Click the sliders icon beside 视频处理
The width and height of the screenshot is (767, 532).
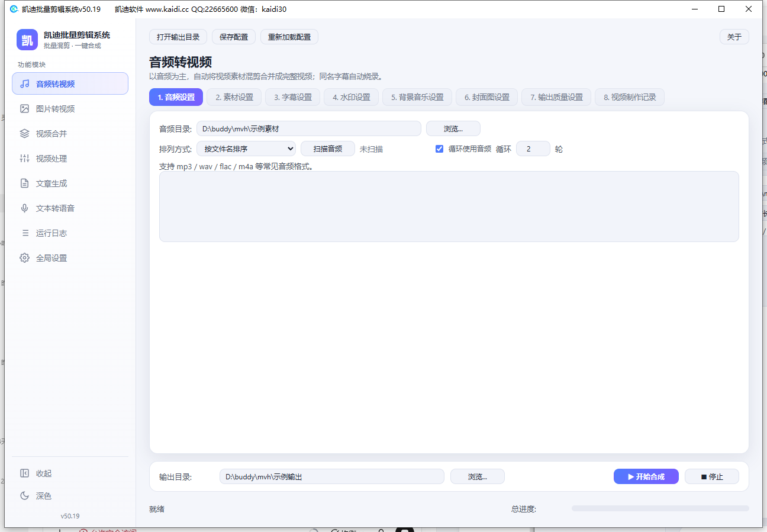pyautogui.click(x=24, y=158)
